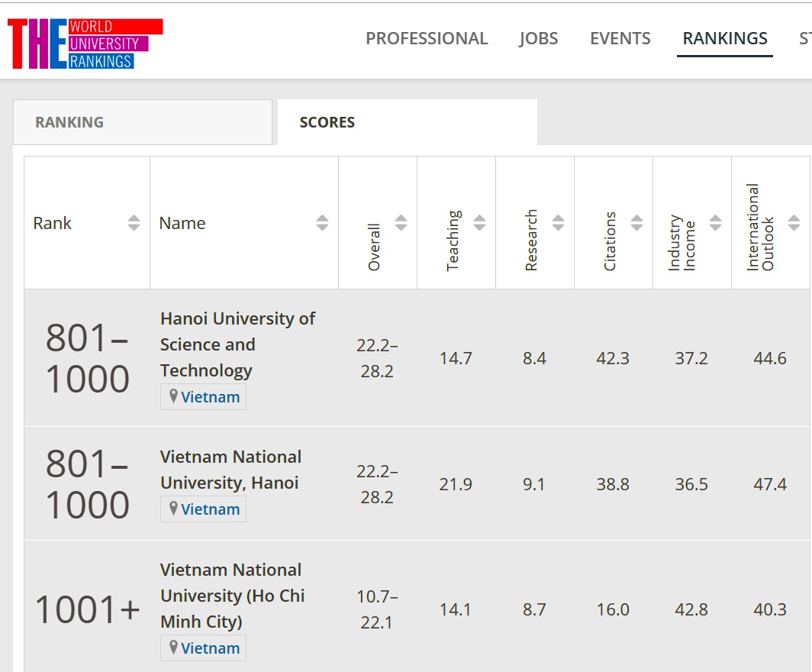Open Vietnam National University, Hanoi page
This screenshot has height=672, width=812.
[230, 470]
